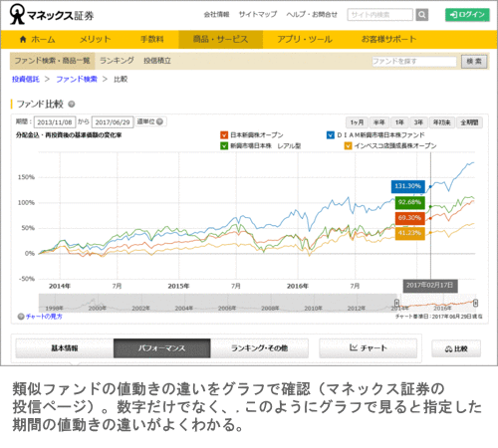Set chart period to 3年
This screenshot has width=498, height=448.
[418, 122]
